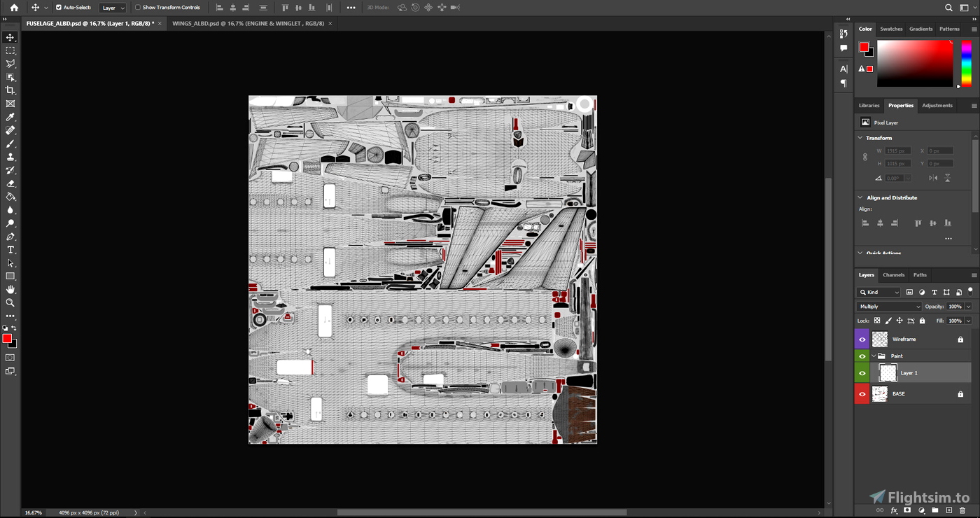The image size is (980, 518).
Task: Adjust the hue slider in Color panel
Action: (966, 64)
